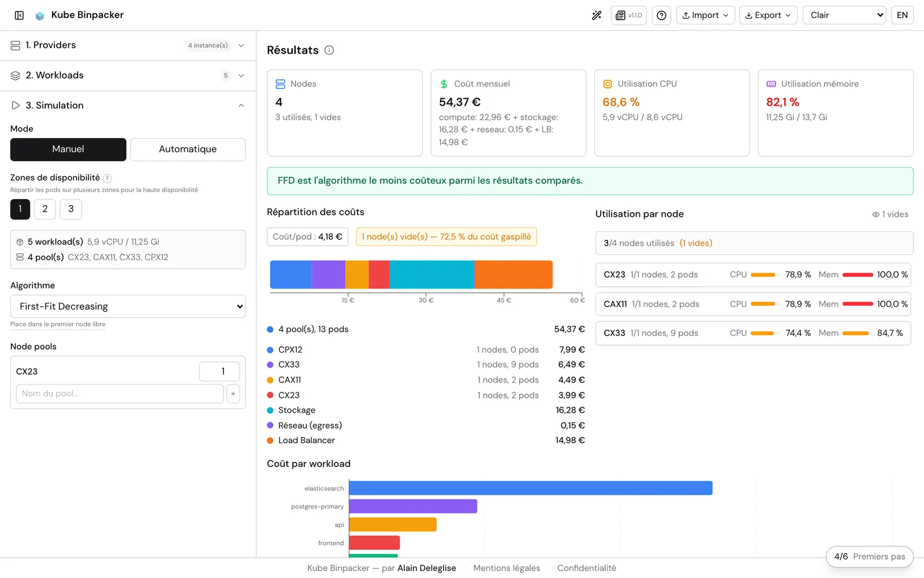The height and width of the screenshot is (578, 924).
Task: Select 2 availability zones
Action: 45,209
